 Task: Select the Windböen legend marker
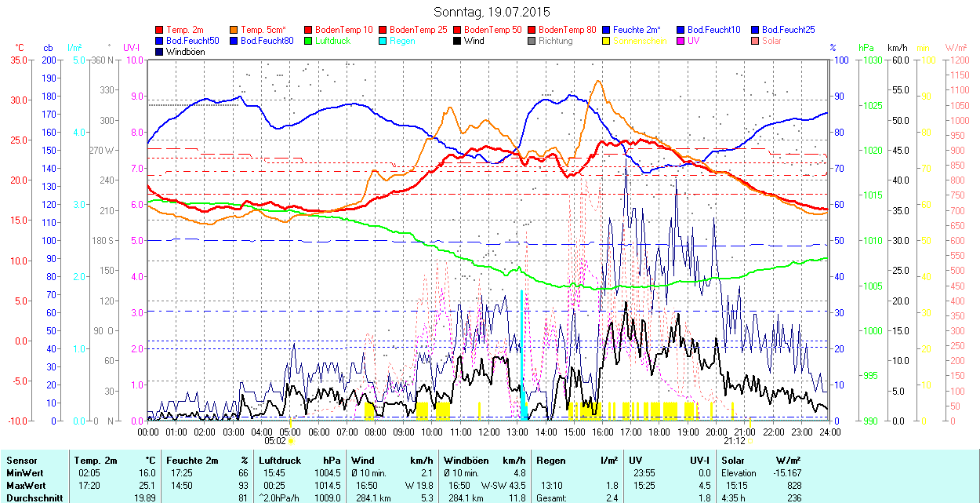(160, 52)
